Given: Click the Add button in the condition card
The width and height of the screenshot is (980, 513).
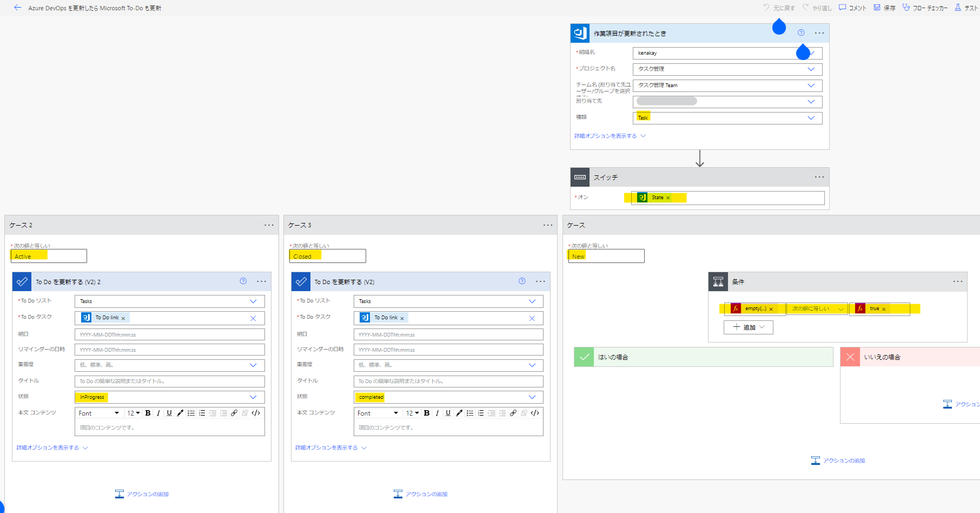Looking at the screenshot, I should (x=748, y=327).
